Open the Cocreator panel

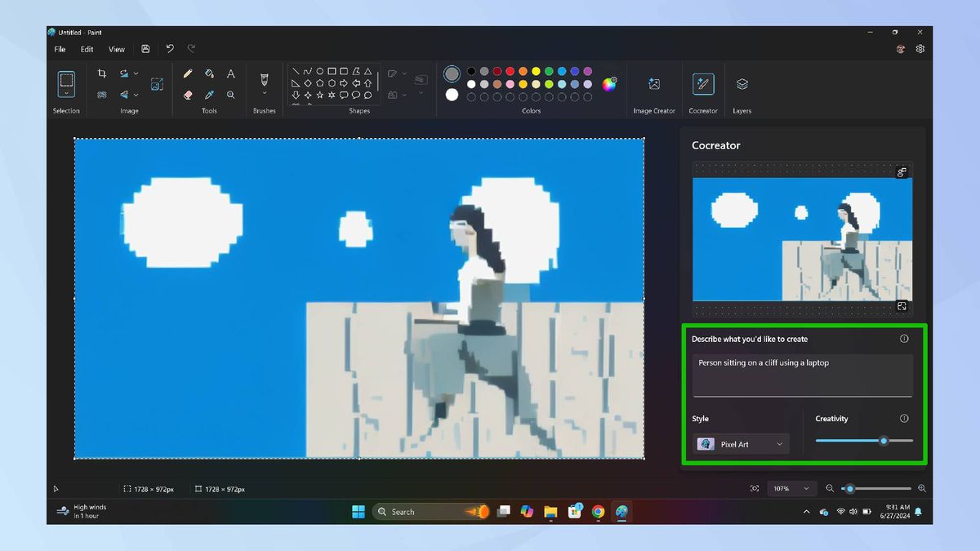click(702, 86)
